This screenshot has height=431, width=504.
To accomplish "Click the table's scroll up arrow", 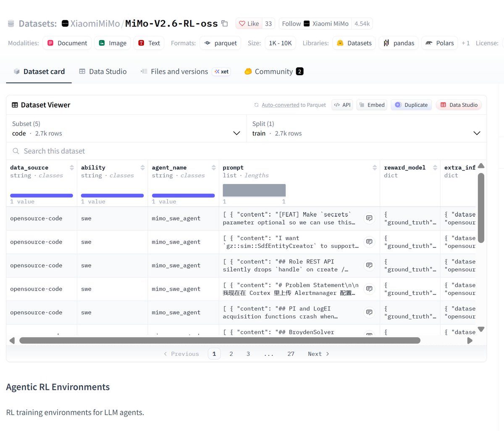I will click(x=481, y=166).
